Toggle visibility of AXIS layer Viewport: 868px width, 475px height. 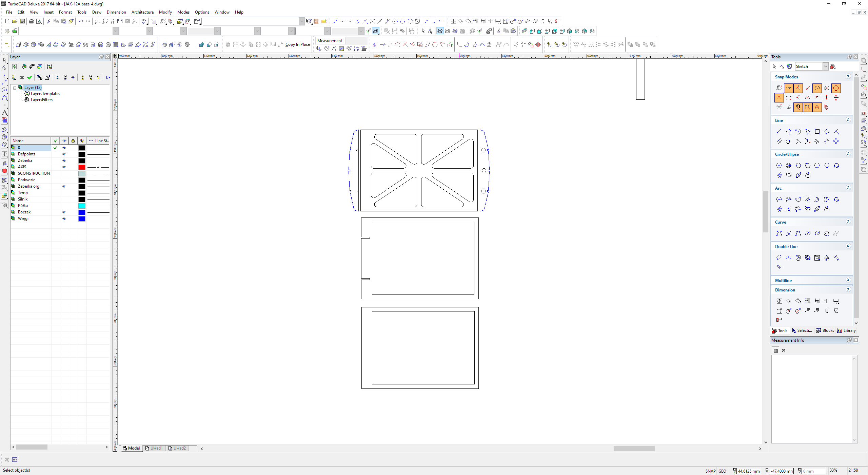(64, 167)
